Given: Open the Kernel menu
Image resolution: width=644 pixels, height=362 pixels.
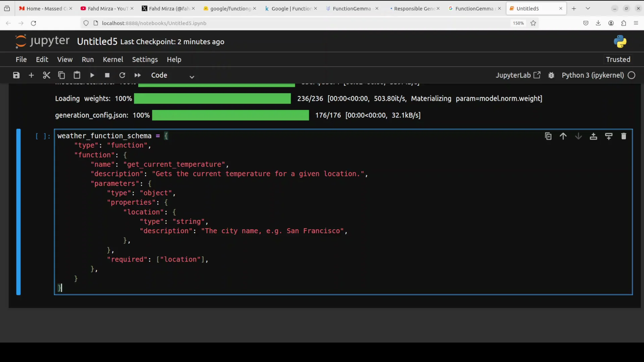Looking at the screenshot, I should coord(113,59).
